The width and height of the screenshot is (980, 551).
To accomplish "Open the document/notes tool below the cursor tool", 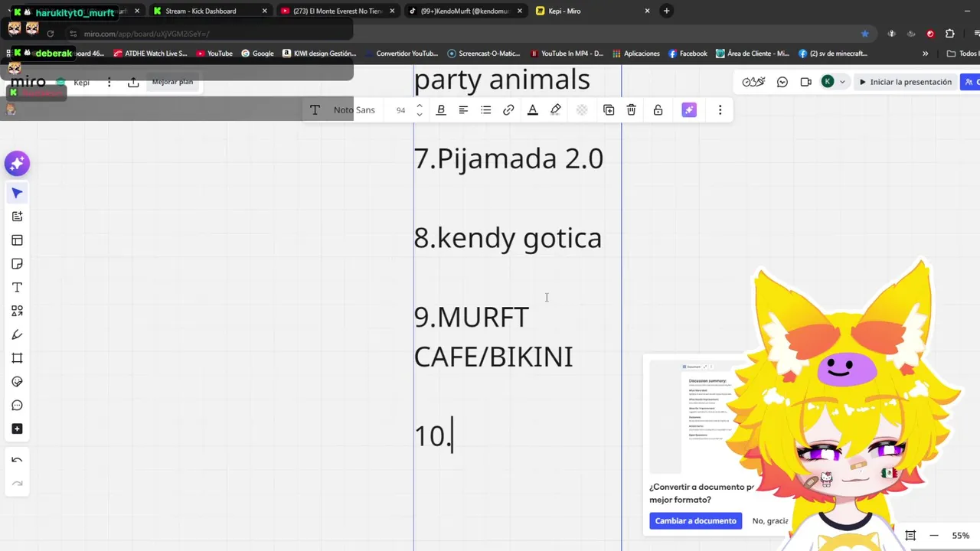I will click(x=17, y=217).
